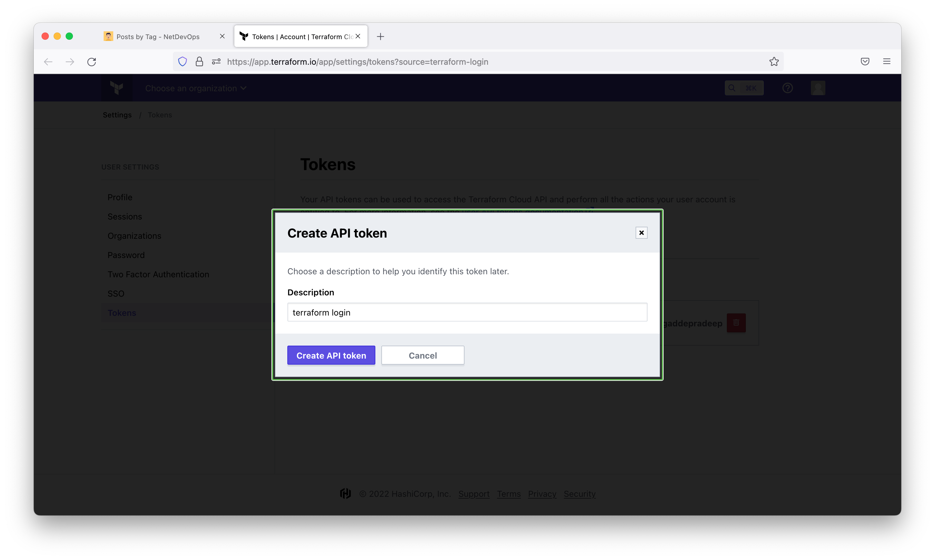The image size is (935, 560).
Task: Open Organizations settings
Action: click(134, 236)
